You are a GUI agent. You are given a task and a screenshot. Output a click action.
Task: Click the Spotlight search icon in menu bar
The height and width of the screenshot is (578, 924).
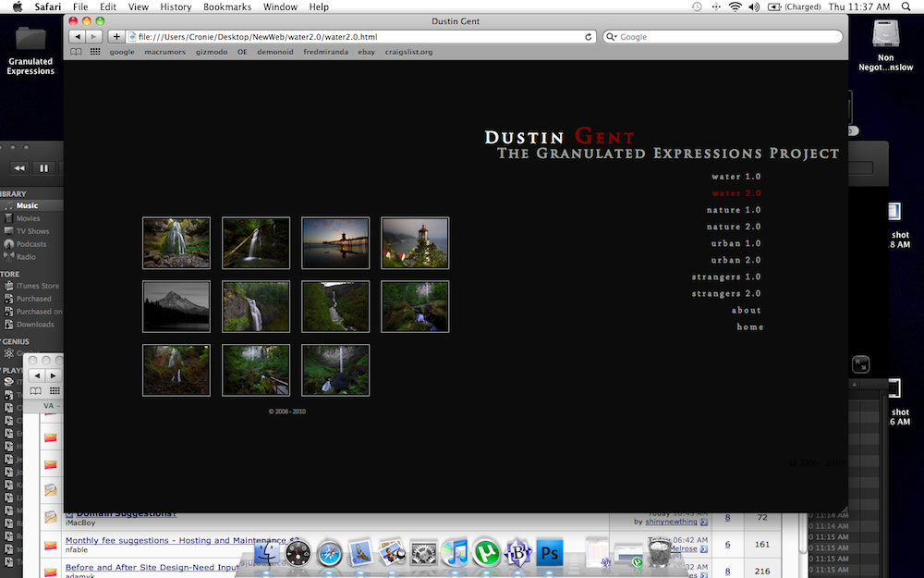point(906,6)
